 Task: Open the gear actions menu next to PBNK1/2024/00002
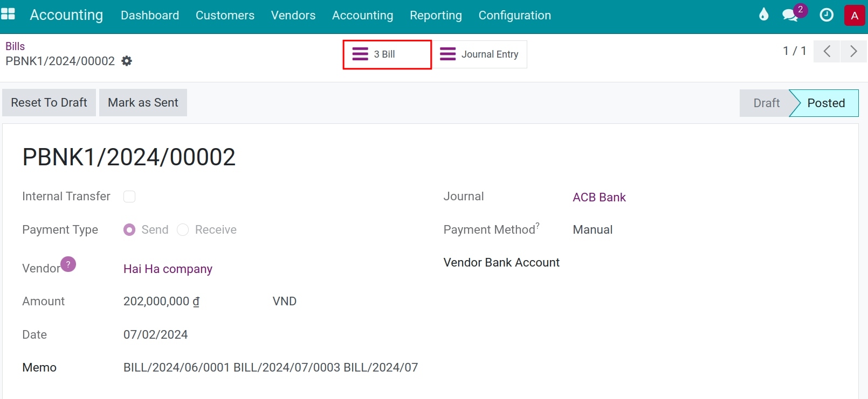(x=127, y=61)
